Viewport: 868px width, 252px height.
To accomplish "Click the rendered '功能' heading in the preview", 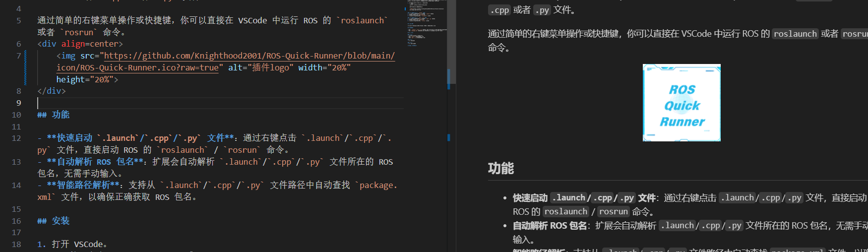I will [x=501, y=168].
